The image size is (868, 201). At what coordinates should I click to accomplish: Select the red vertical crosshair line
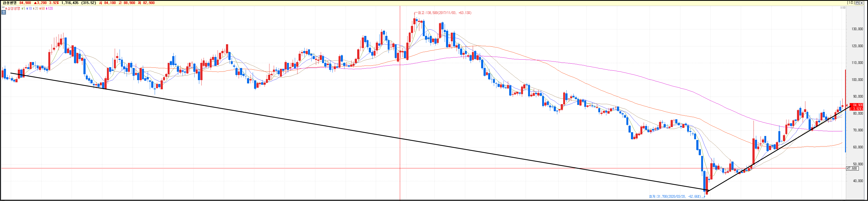click(400, 103)
